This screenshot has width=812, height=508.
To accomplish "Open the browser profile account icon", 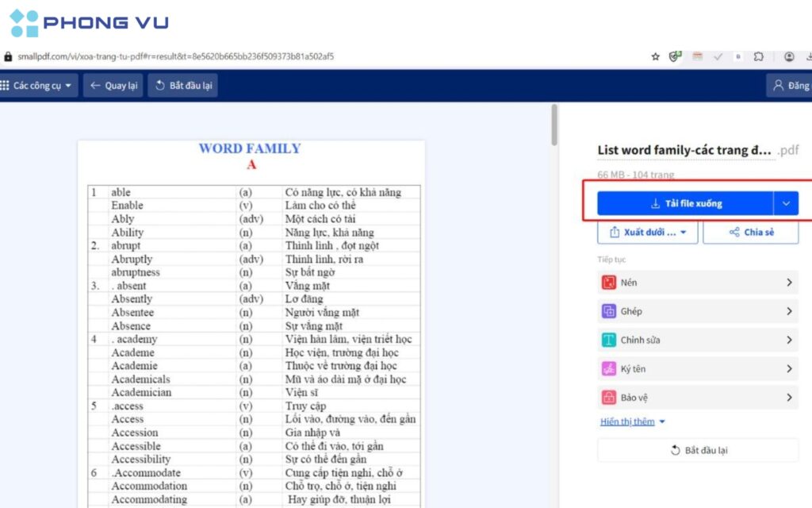I will tap(788, 56).
